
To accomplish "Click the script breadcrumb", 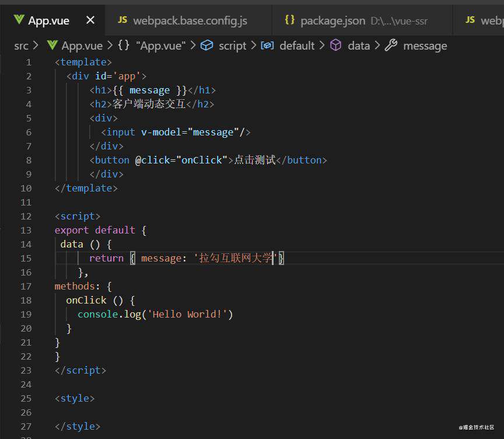I will [232, 46].
